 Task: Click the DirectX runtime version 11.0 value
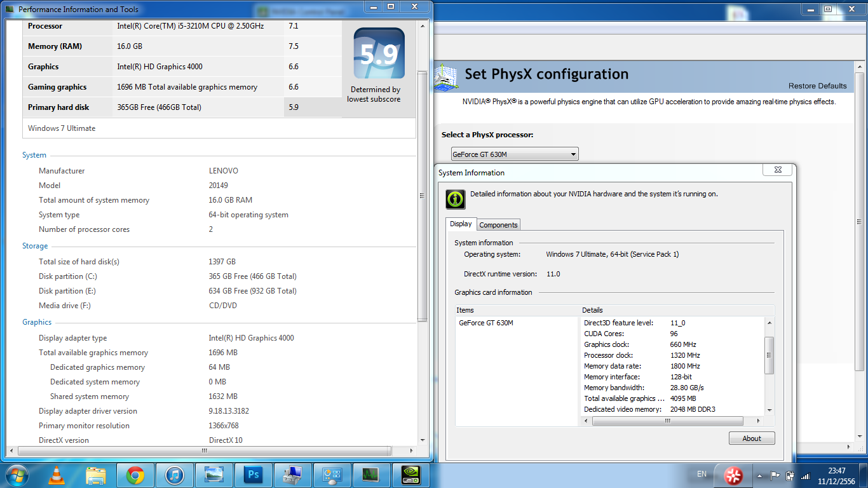553,274
